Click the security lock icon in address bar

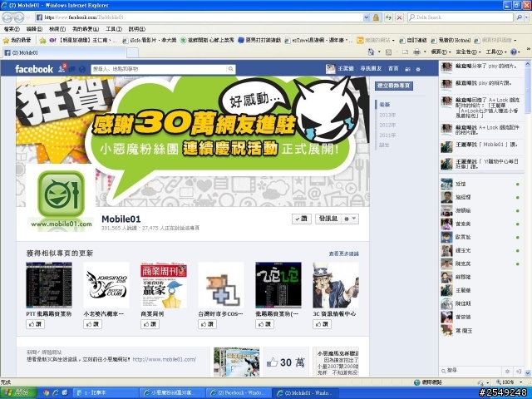(x=376, y=17)
